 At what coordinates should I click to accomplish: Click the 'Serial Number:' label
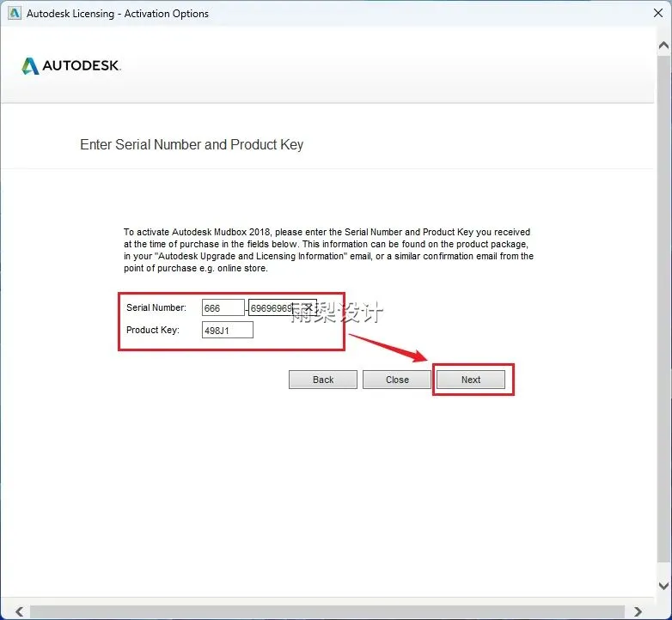coord(156,307)
